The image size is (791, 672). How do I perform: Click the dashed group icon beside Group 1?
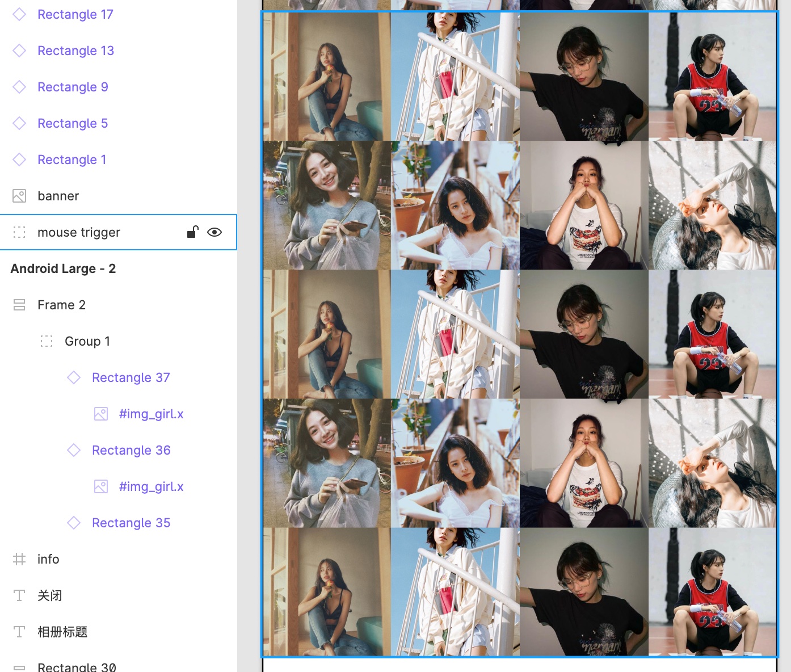(47, 341)
